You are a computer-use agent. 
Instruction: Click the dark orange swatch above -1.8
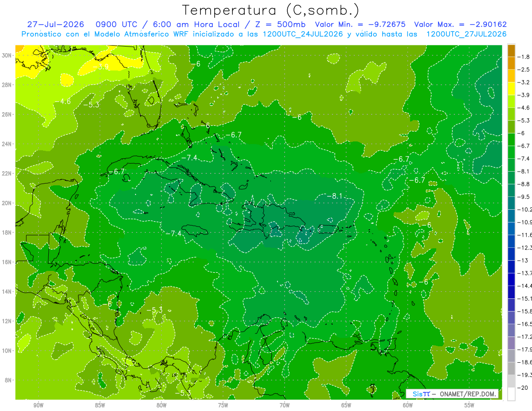coord(511,51)
